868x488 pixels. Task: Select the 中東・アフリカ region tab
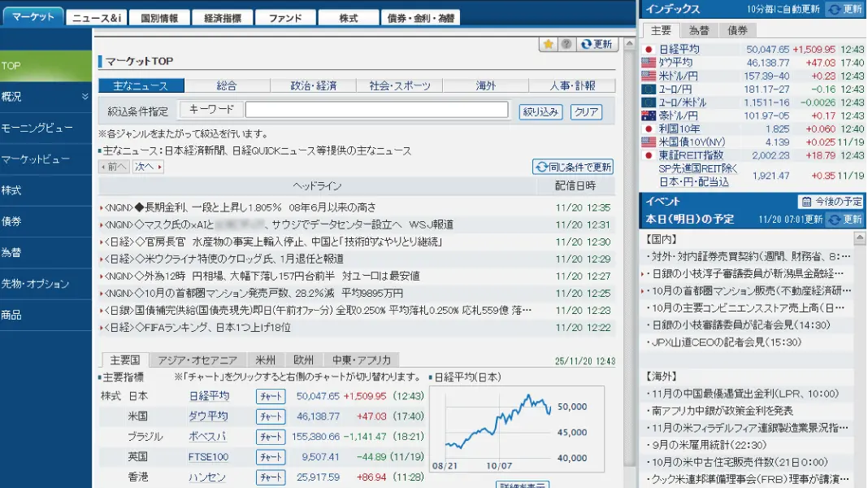click(362, 360)
